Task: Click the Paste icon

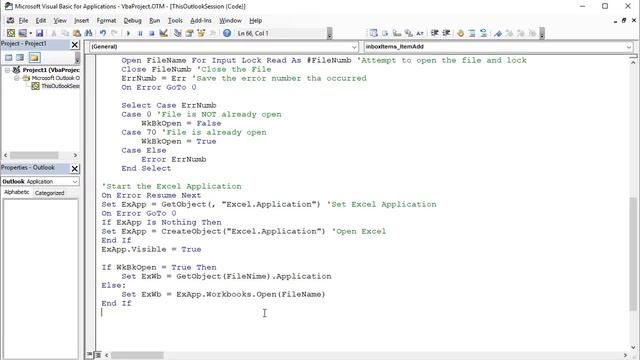Action: (76, 33)
